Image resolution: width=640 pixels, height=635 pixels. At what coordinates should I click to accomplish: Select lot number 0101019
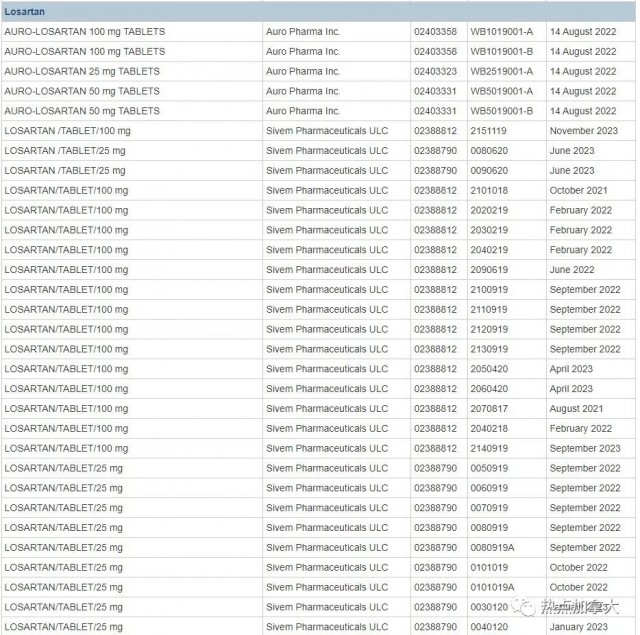(489, 568)
